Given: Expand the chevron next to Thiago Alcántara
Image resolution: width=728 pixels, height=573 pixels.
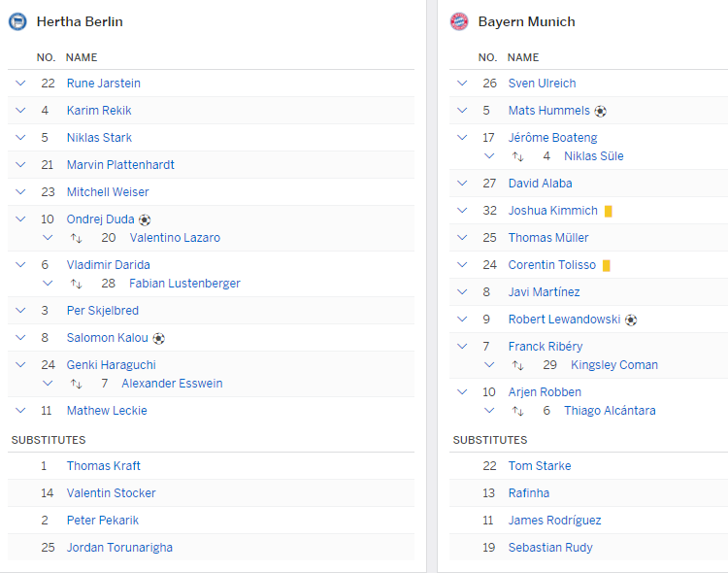Looking at the screenshot, I should pyautogui.click(x=489, y=411).
